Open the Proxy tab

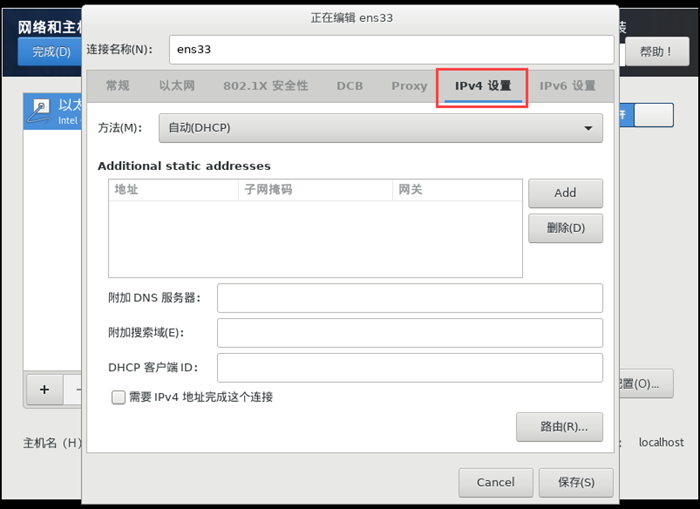[x=409, y=86]
